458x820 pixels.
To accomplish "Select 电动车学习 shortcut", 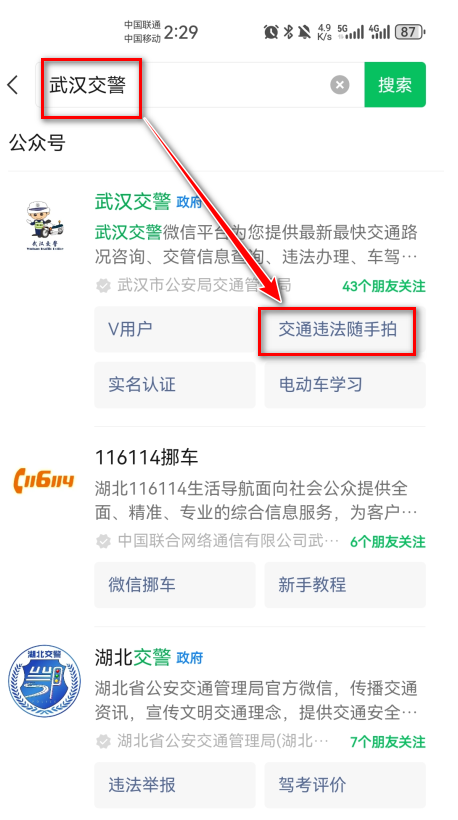I will 345,385.
